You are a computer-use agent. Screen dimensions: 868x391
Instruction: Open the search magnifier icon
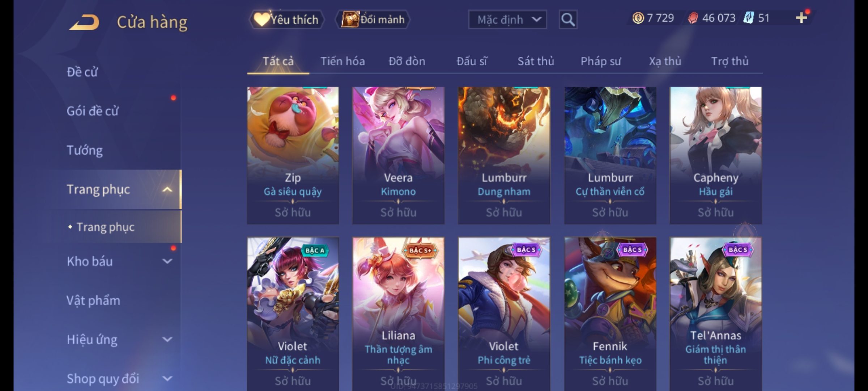(568, 20)
